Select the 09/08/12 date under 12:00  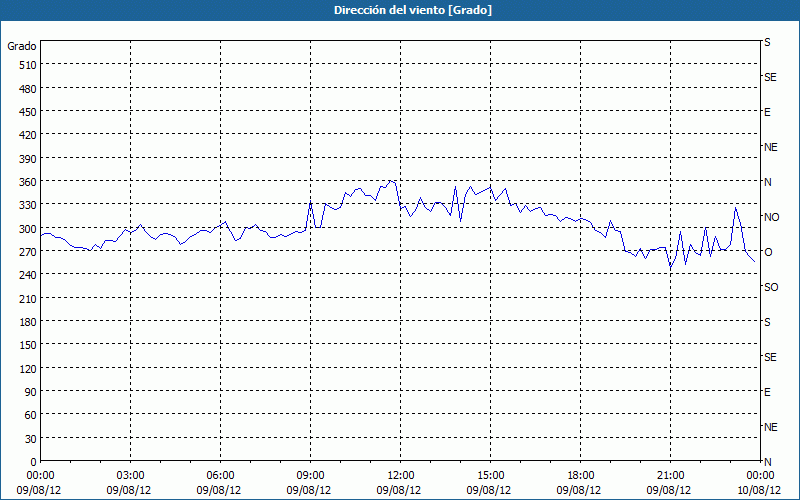pyautogui.click(x=399, y=490)
